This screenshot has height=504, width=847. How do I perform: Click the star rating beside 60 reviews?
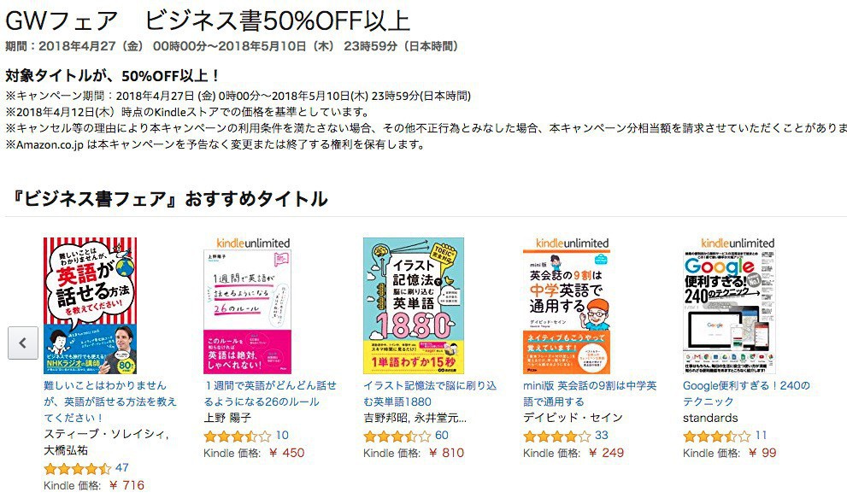pyautogui.click(x=397, y=436)
